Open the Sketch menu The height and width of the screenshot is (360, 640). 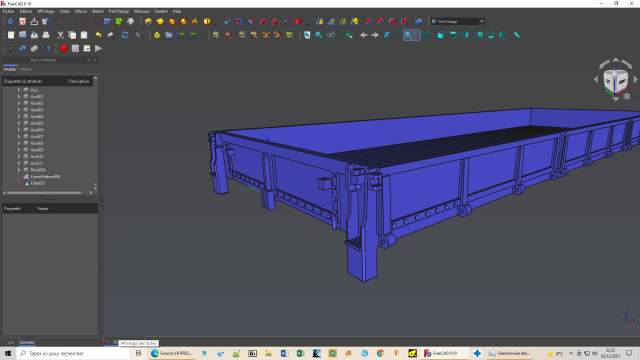98,11
